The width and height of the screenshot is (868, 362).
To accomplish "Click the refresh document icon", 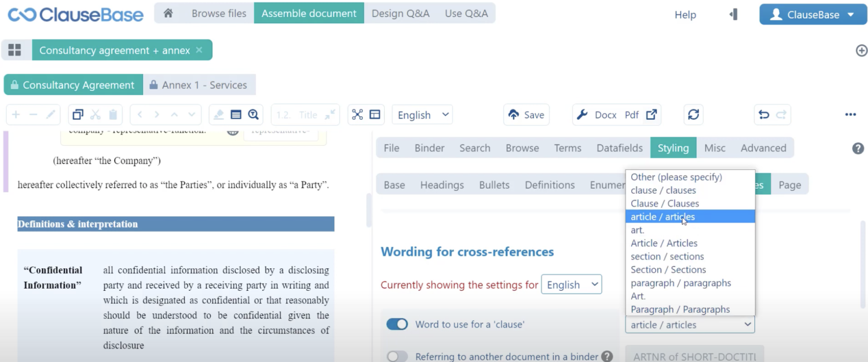I will coord(693,115).
